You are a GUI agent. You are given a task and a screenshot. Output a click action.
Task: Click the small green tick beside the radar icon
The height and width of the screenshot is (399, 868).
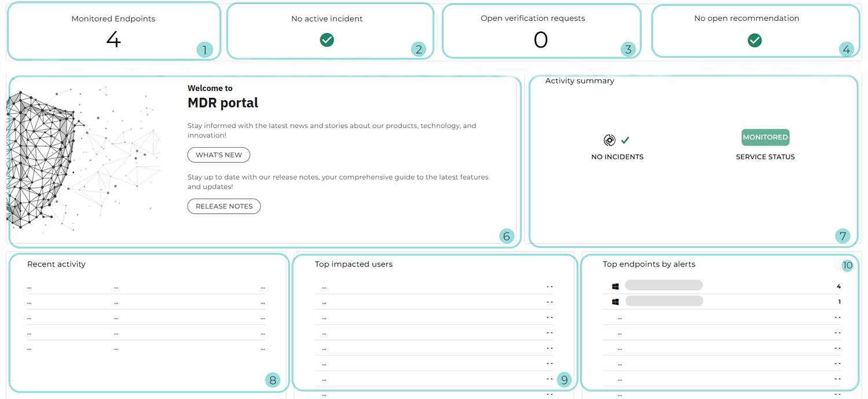coord(625,140)
